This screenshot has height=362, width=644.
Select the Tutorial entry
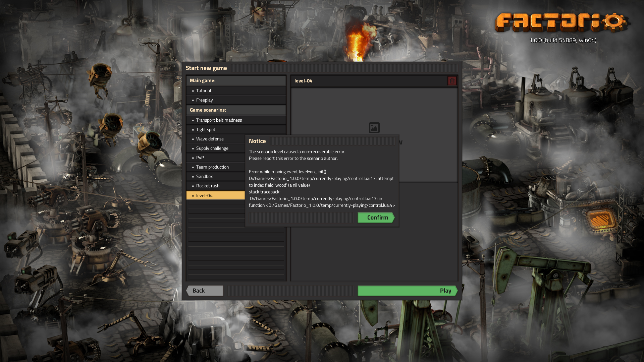(x=236, y=90)
